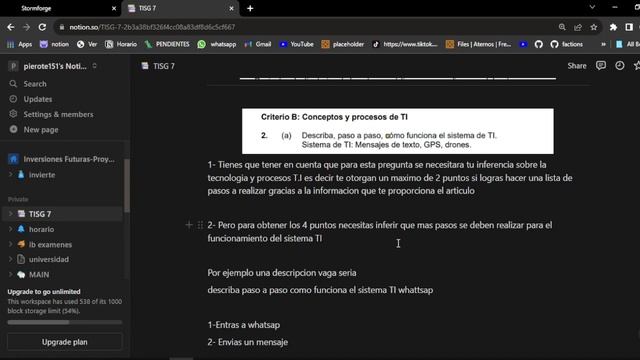Open the Horario bookmark
This screenshot has height=360, width=640.
[121, 44]
